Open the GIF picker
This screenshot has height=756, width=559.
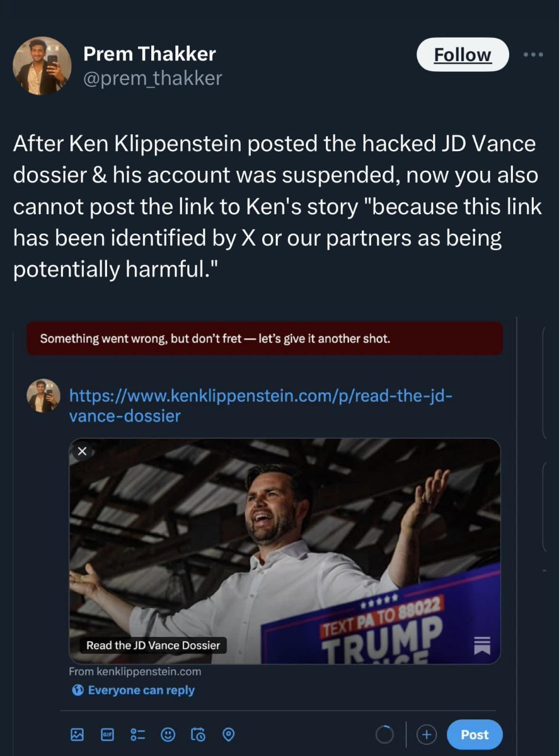coord(107,735)
